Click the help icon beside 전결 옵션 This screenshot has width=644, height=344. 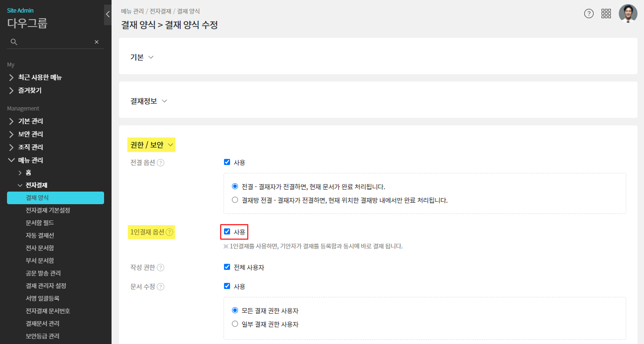[x=161, y=163]
